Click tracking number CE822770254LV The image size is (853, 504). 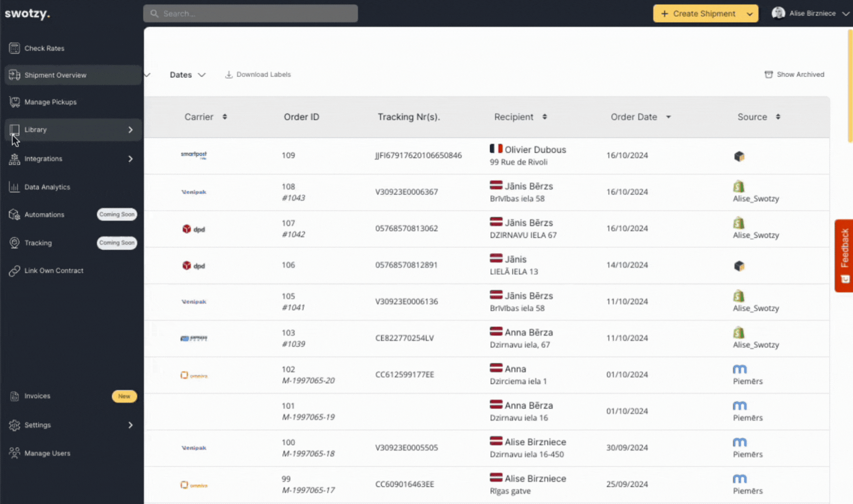(x=404, y=338)
